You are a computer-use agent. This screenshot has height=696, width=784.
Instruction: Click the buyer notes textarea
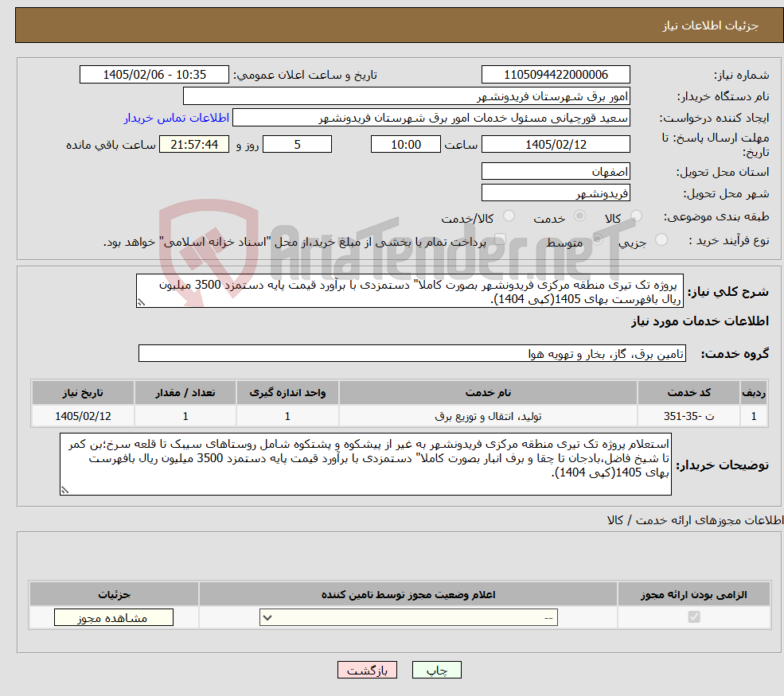pos(365,465)
